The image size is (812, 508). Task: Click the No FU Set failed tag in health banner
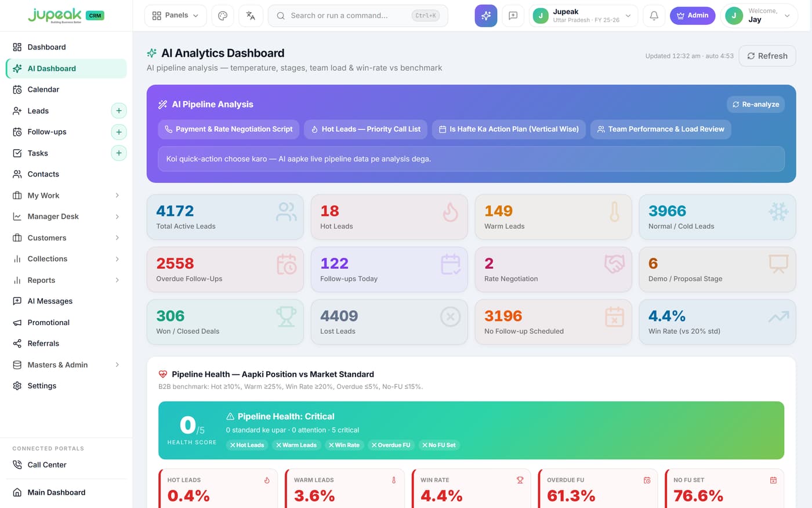(x=439, y=445)
